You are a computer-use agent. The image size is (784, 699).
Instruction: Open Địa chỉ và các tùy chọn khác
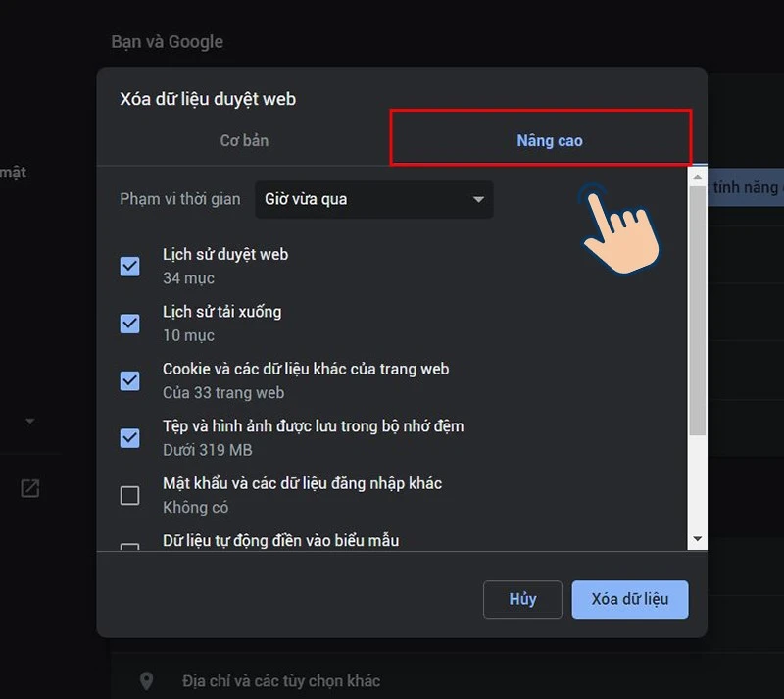[281, 680]
